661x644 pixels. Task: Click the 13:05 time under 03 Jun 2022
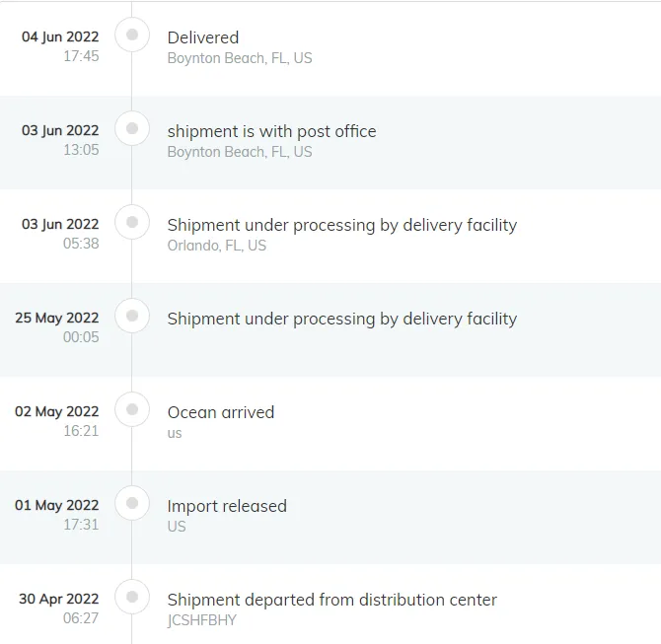pyautogui.click(x=81, y=150)
